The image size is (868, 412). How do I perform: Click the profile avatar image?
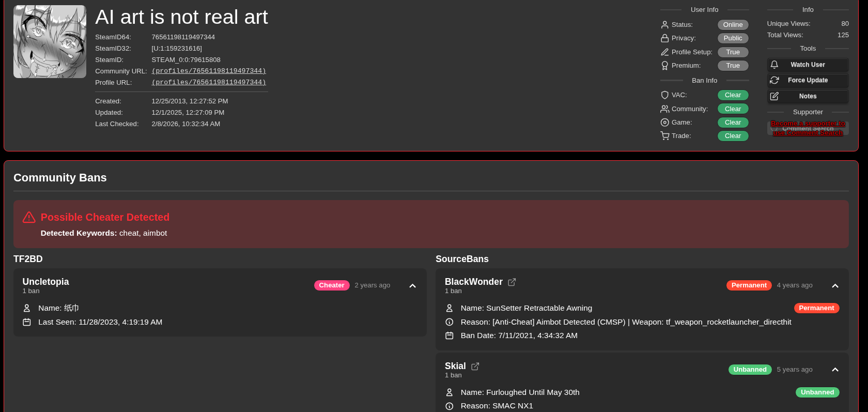click(50, 42)
